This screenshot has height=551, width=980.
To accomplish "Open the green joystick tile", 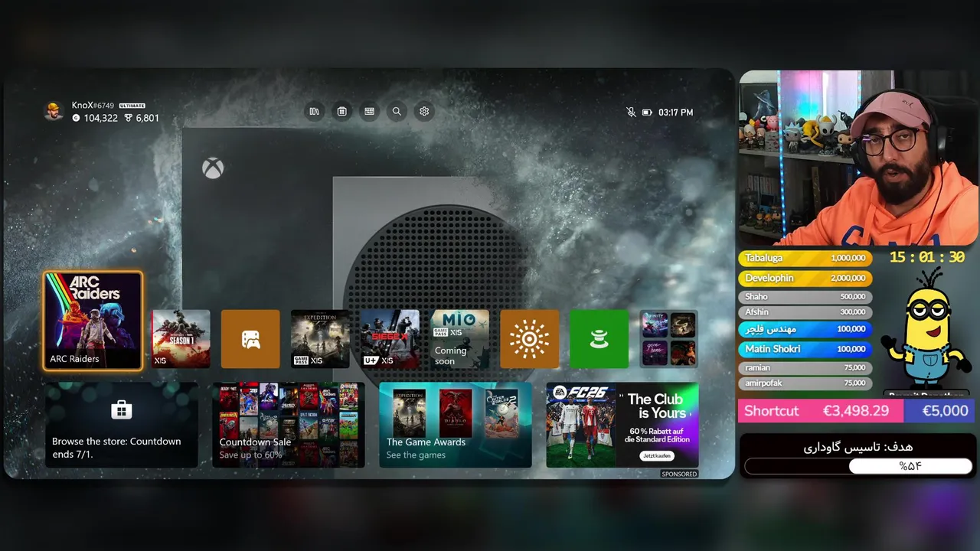I will point(599,339).
